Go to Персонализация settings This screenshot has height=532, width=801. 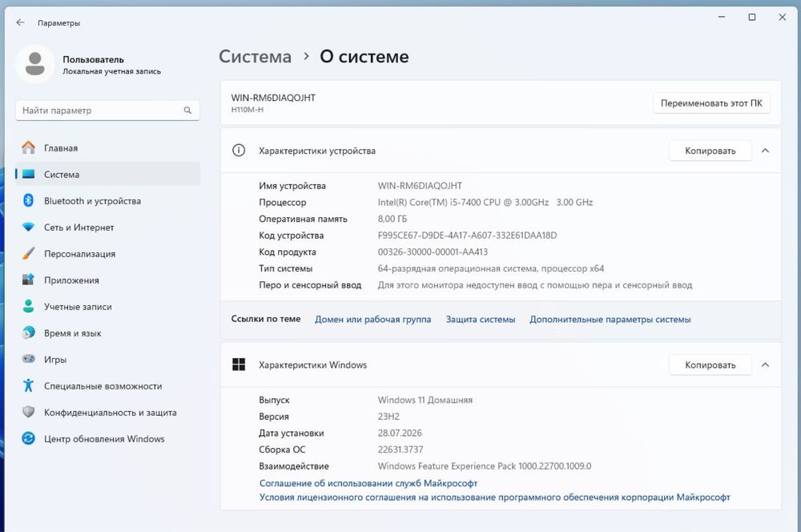pyautogui.click(x=108, y=254)
